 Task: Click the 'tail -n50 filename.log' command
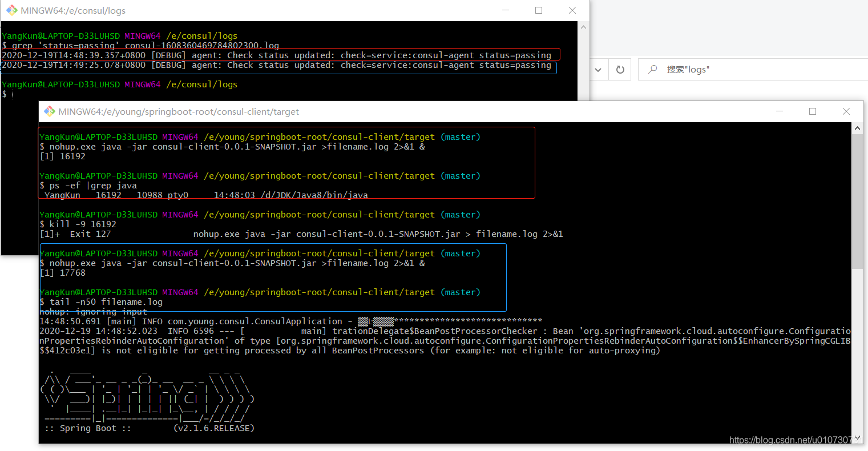101,302
